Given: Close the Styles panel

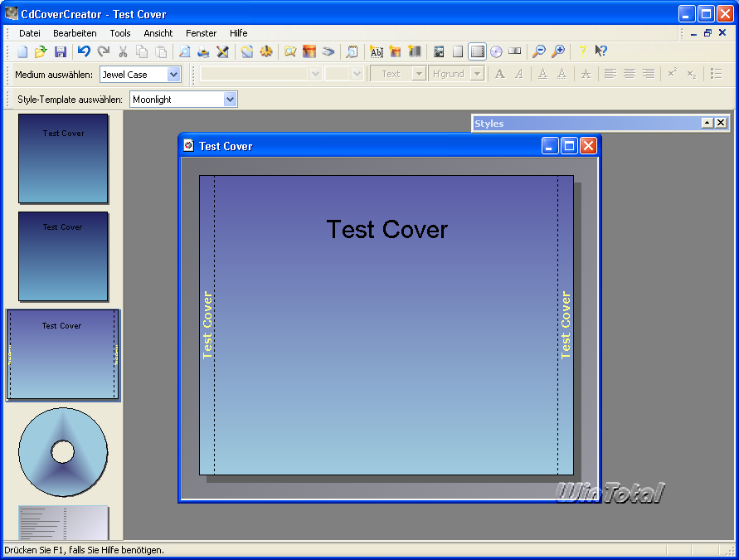Looking at the screenshot, I should click(x=721, y=123).
